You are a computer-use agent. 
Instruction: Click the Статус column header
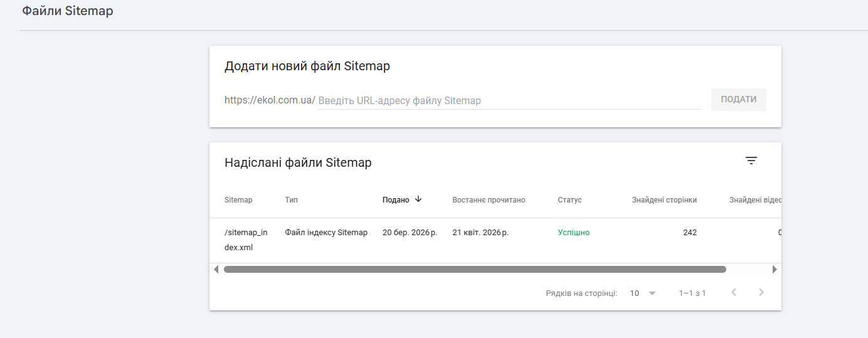[x=569, y=200]
